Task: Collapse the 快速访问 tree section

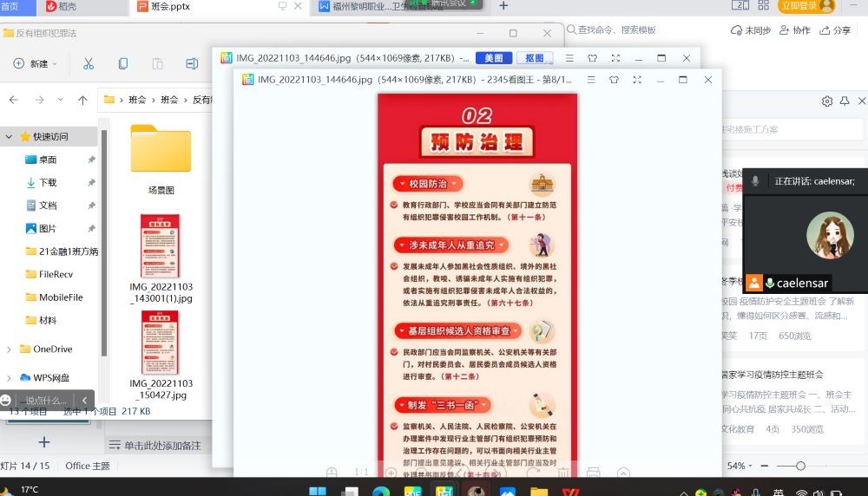Action: click(9, 137)
